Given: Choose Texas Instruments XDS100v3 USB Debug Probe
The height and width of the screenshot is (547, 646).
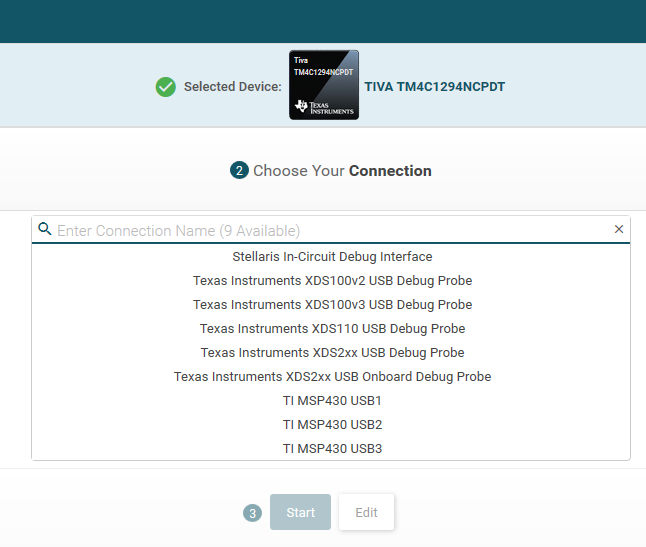Looking at the screenshot, I should (332, 304).
